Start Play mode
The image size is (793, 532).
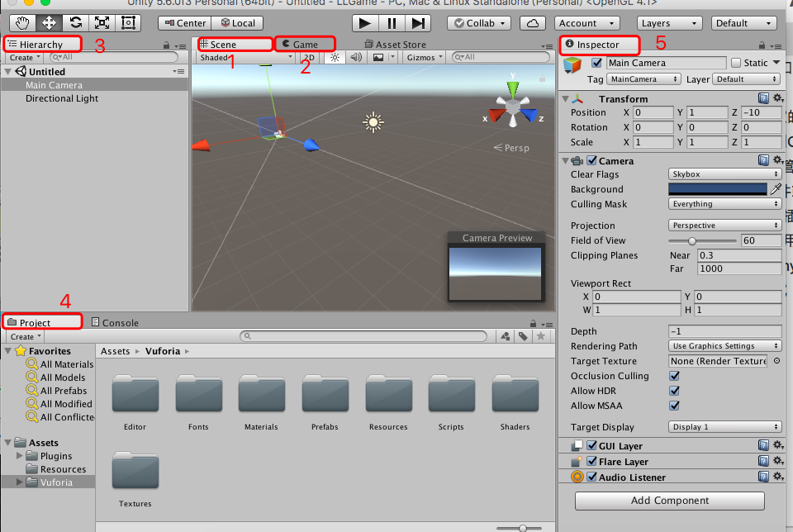364,23
